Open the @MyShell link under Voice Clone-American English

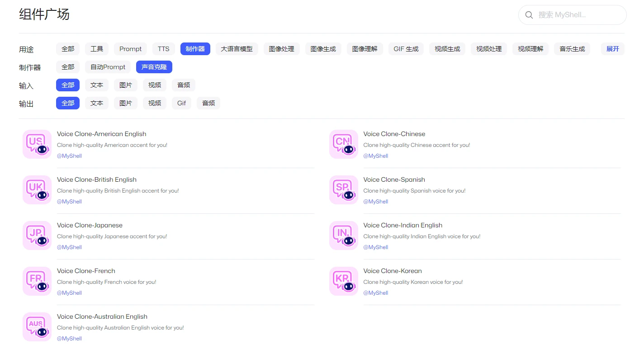pyautogui.click(x=69, y=156)
